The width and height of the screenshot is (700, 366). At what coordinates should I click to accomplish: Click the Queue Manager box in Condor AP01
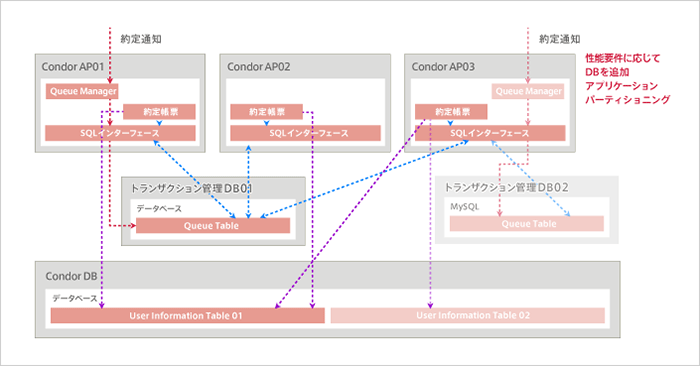click(82, 91)
